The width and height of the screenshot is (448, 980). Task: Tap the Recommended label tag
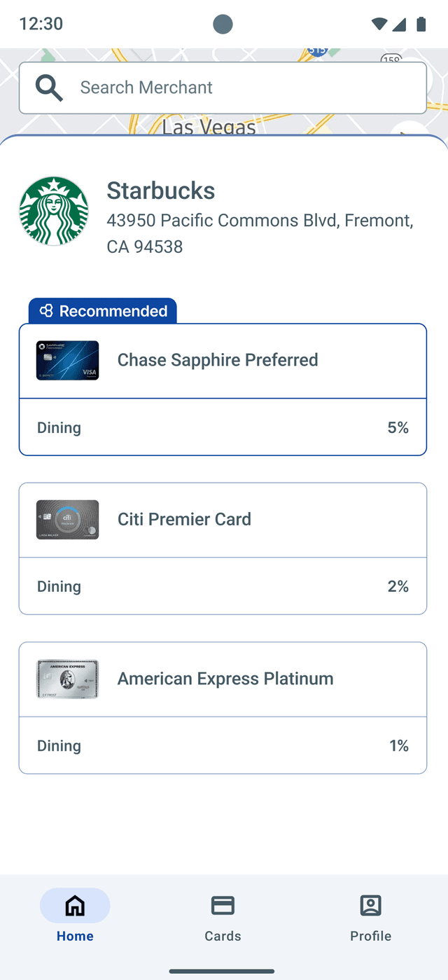pos(112,310)
